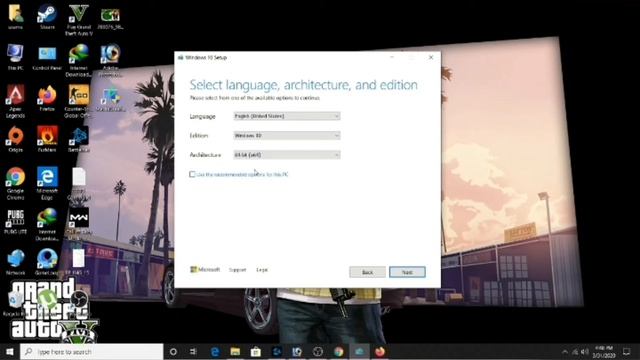This screenshot has height=360, width=640.
Task: Click the volume icon in system tray
Action: [x=584, y=351]
